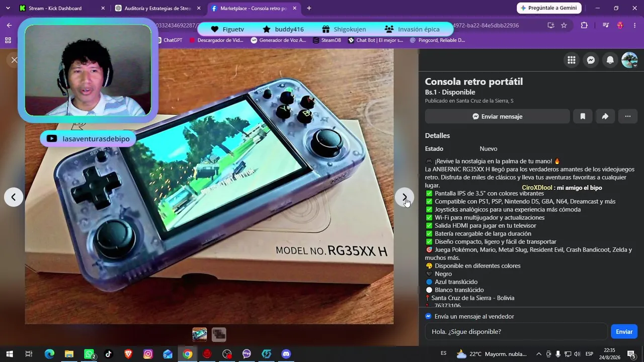Open the Chrome apps grid in bookmarks bar

click(8, 40)
